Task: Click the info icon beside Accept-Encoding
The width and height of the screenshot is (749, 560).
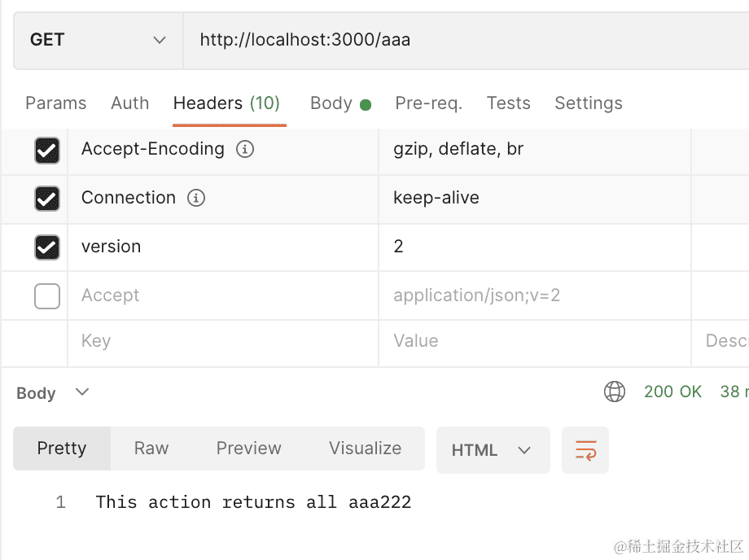Action: 244,150
